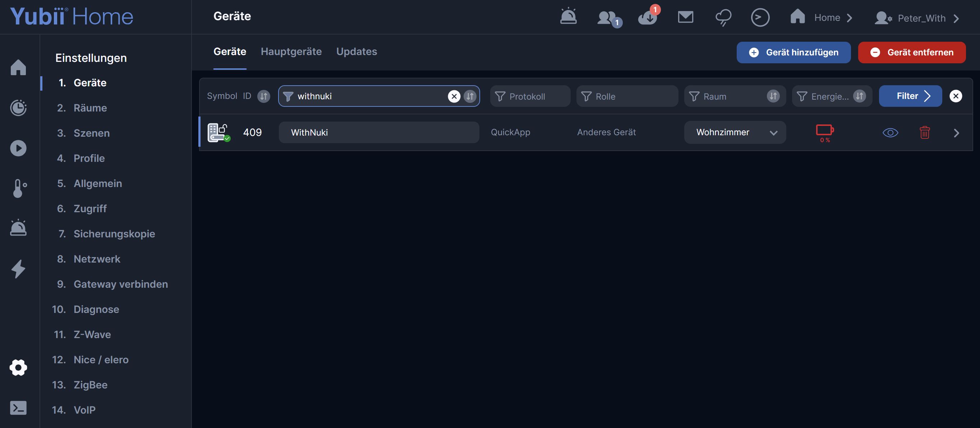Toggle ID column sort order

pos(263,96)
